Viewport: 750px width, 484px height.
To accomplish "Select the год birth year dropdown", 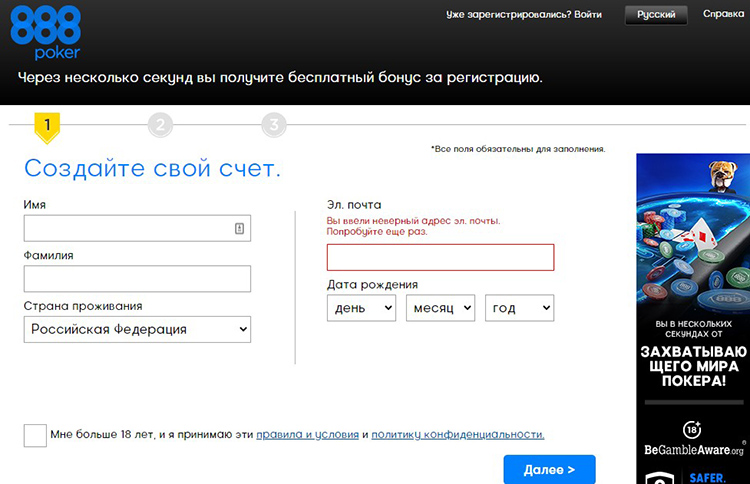I will pos(519,308).
